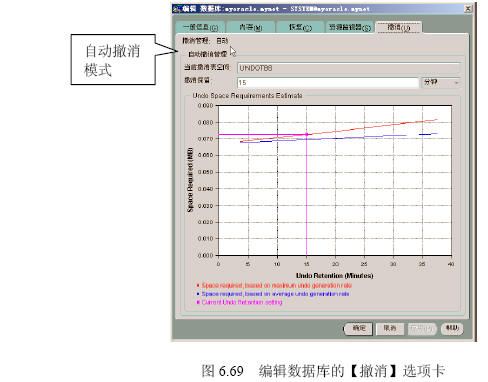Click the window icon in the title bar
Screen dimensions: 488x382
(177, 9)
